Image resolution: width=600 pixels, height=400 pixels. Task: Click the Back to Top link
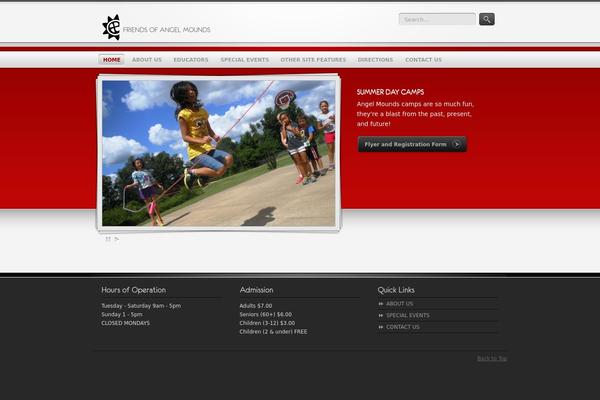tap(492, 358)
